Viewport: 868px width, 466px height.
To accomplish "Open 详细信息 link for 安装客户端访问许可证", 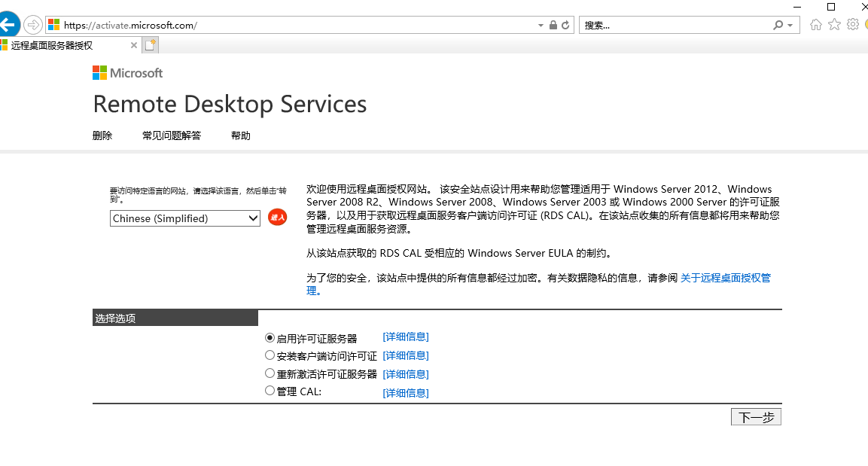I will click(x=406, y=356).
